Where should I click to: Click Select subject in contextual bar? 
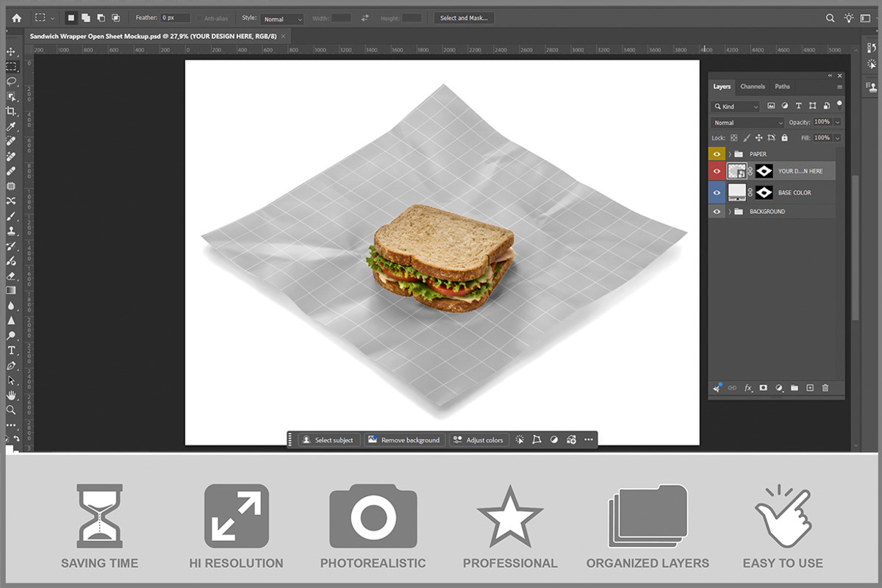click(x=329, y=440)
